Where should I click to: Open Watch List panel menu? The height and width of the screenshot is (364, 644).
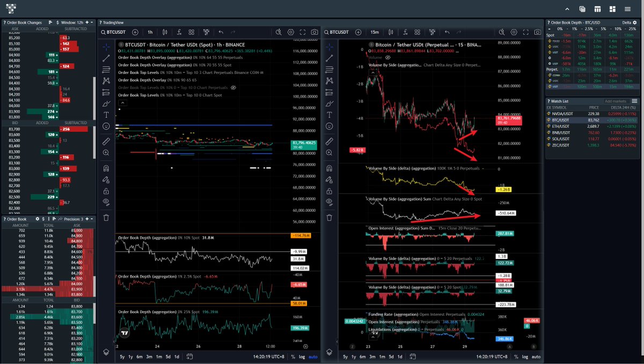(x=635, y=101)
